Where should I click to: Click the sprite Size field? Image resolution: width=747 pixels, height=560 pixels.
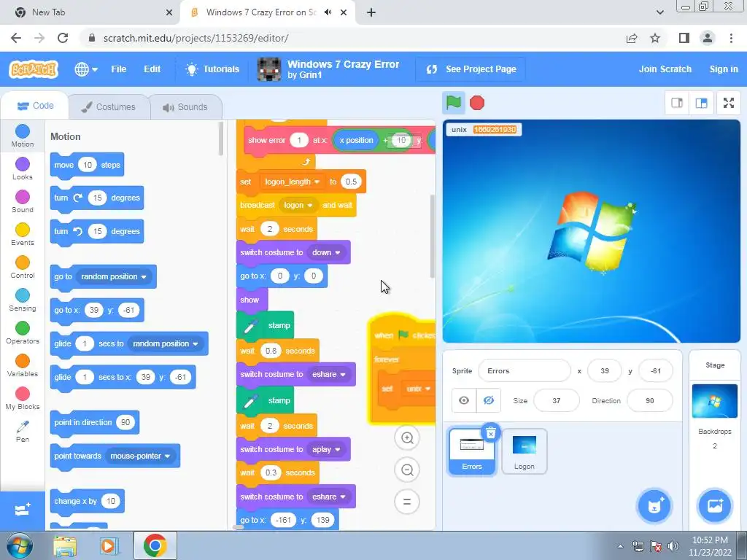[557, 400]
